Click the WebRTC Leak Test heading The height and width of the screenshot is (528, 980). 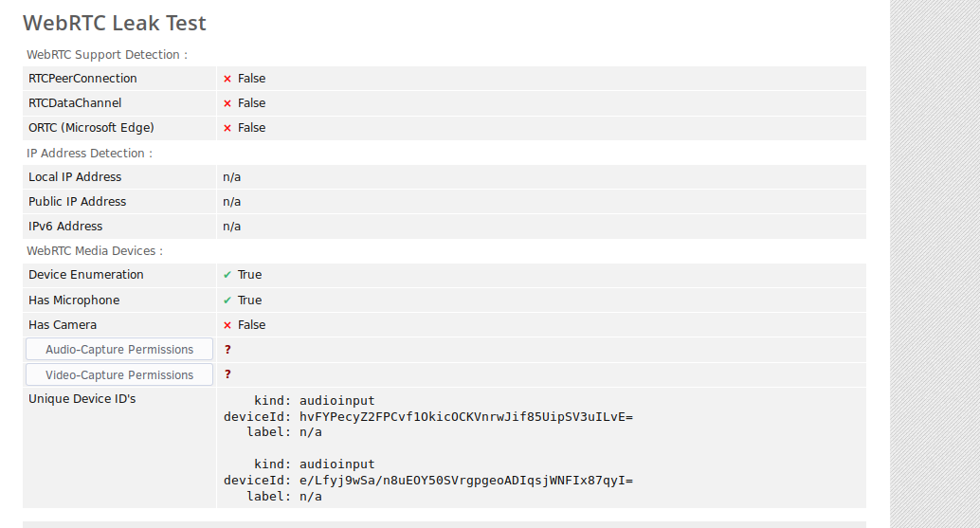pos(115,23)
